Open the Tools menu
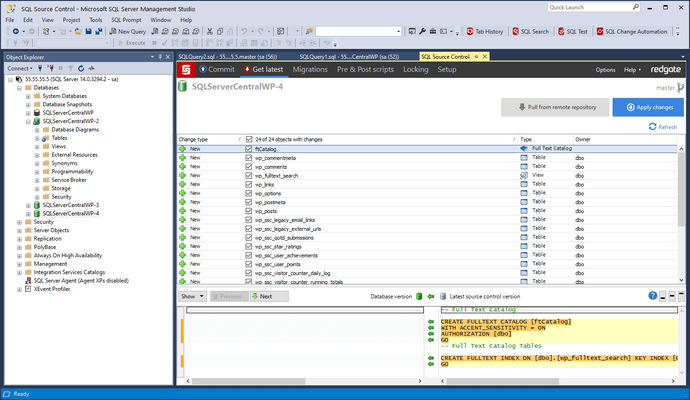This screenshot has height=400, width=690. (95, 20)
